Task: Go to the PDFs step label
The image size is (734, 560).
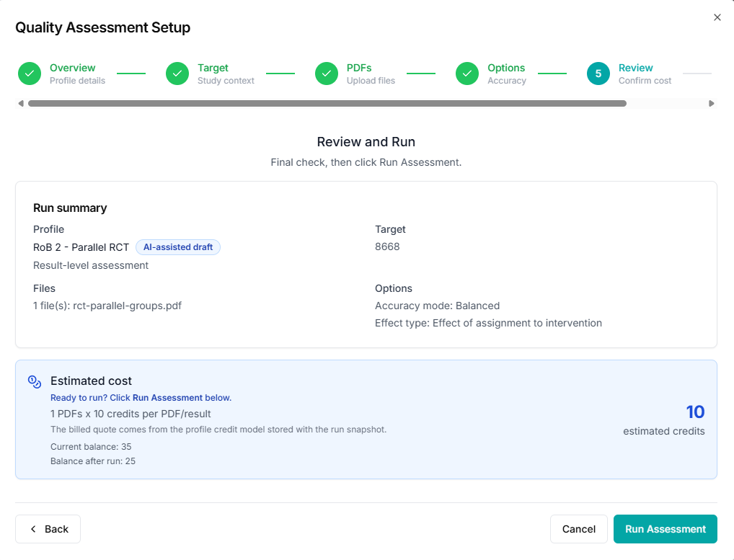Action: [x=359, y=68]
